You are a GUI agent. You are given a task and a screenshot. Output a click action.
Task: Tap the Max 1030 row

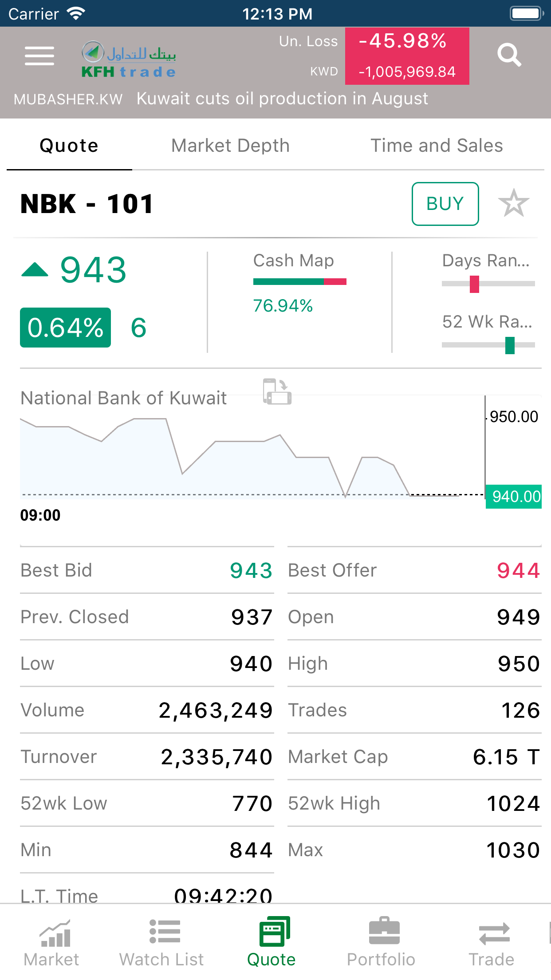(414, 850)
